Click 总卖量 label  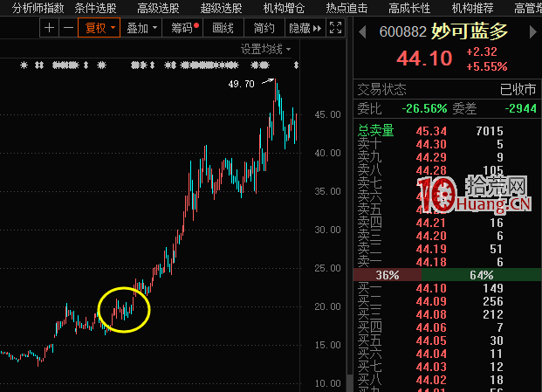376,131
